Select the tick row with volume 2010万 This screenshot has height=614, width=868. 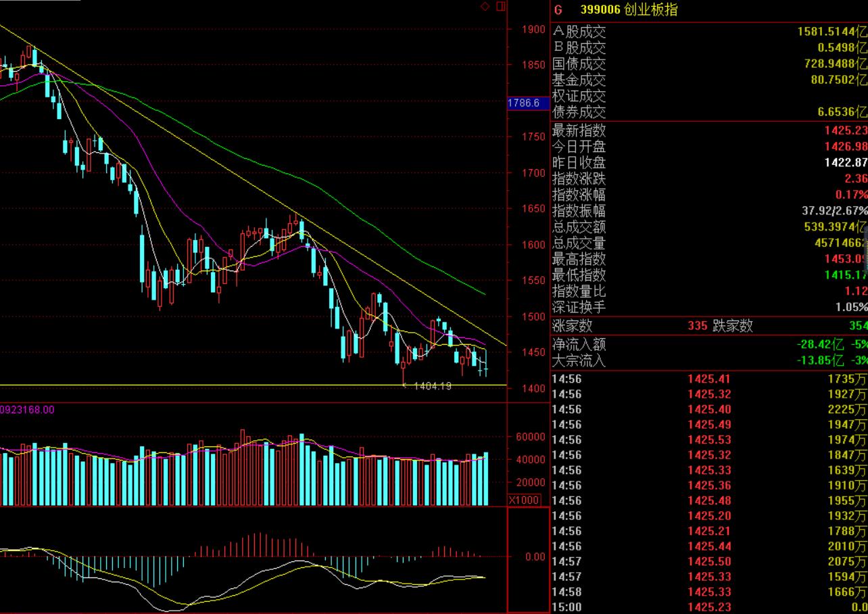pos(710,546)
